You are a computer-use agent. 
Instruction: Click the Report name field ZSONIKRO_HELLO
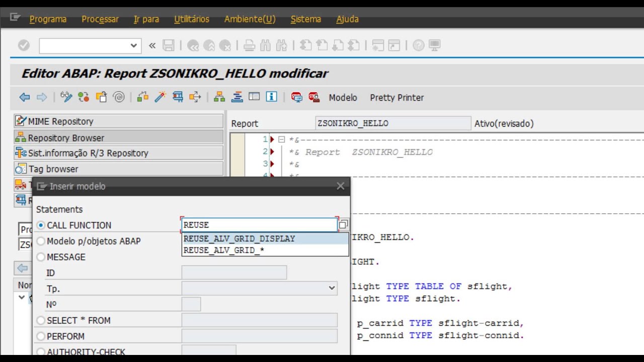click(393, 123)
